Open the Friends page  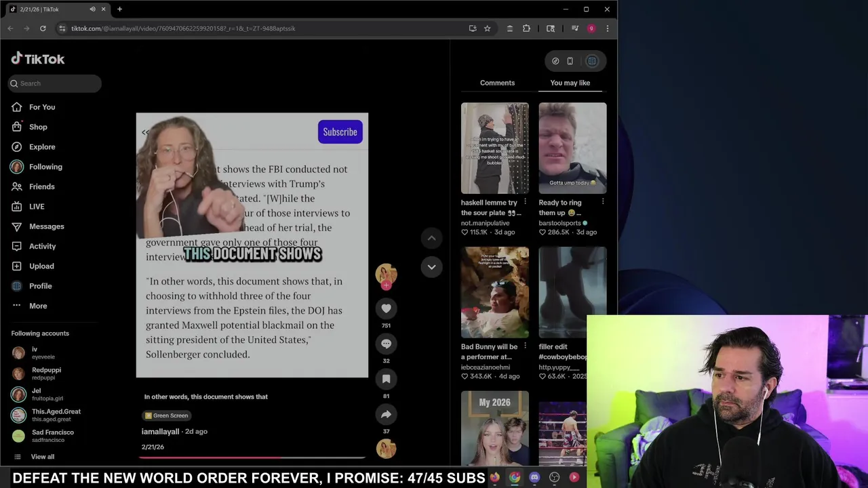pyautogui.click(x=41, y=186)
